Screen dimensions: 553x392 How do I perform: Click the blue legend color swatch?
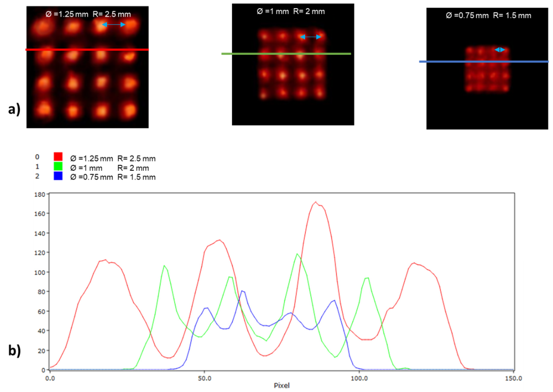pyautogui.click(x=58, y=176)
